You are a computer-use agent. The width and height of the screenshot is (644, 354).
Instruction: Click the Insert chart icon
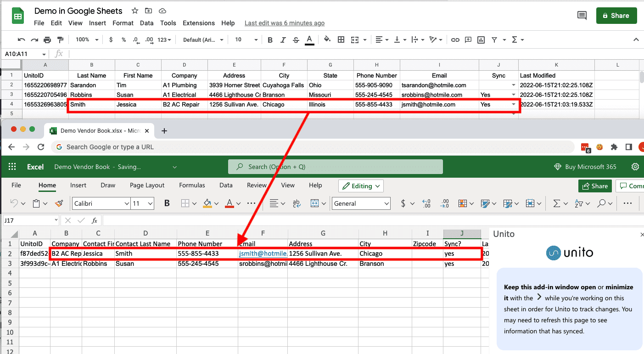tap(481, 39)
